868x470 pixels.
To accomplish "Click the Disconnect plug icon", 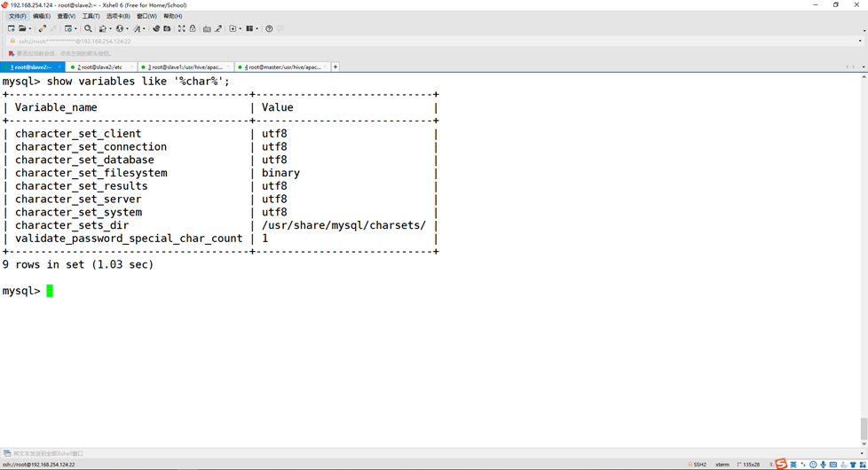I will (42, 28).
